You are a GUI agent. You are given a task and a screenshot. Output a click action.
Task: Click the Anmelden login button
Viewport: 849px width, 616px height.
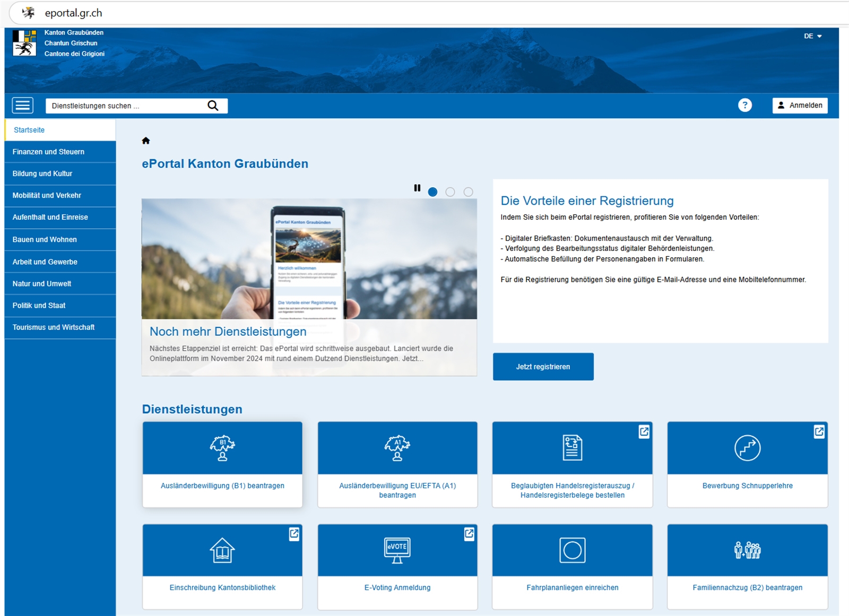click(x=800, y=105)
